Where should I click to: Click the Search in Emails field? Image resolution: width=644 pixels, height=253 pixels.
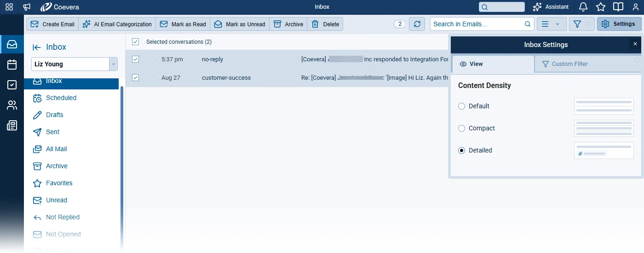[482, 24]
